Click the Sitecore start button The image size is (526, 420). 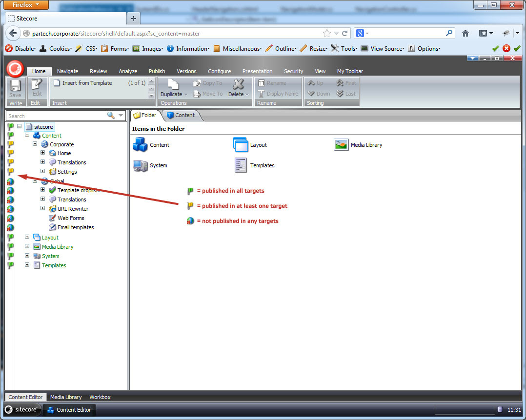[22, 410]
